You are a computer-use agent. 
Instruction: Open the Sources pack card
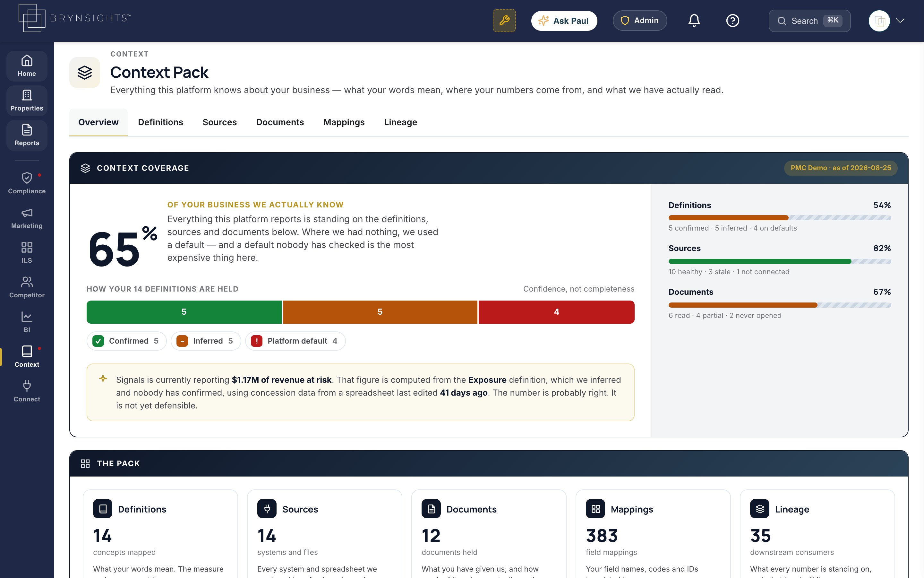pyautogui.click(x=325, y=534)
